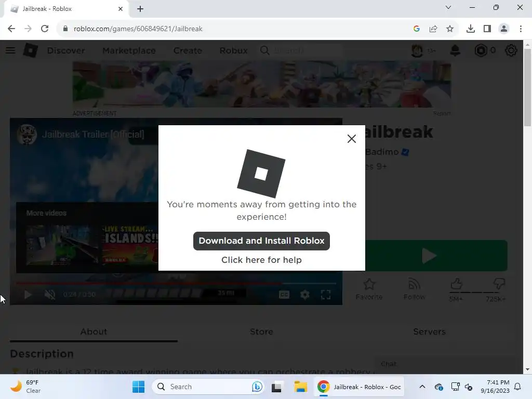
Task: Open Roblox notifications bell
Action: [455, 50]
